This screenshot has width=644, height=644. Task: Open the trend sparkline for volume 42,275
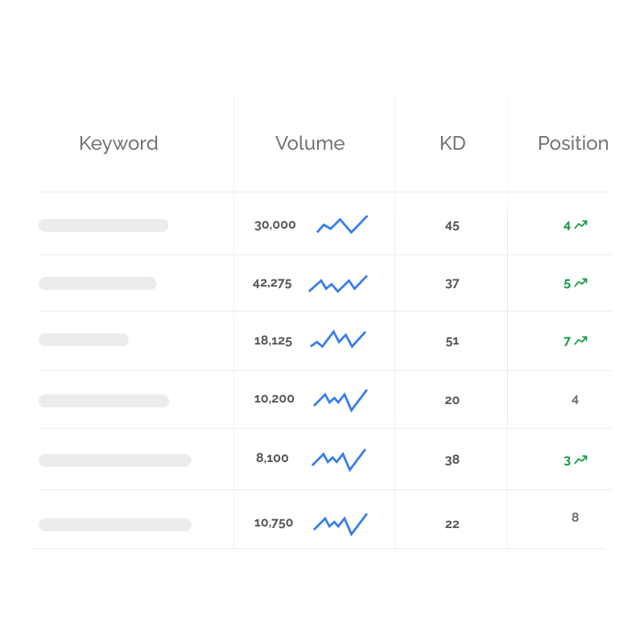pyautogui.click(x=338, y=283)
